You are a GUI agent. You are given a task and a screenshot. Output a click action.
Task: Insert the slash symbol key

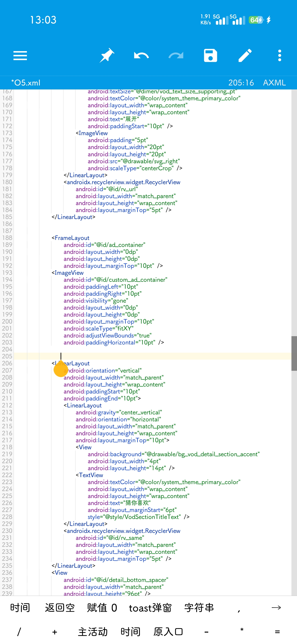pos(19,632)
